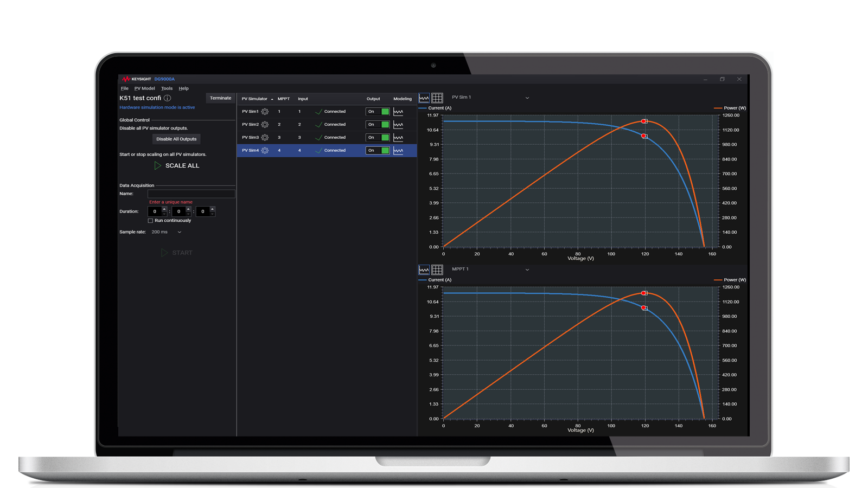The width and height of the screenshot is (868, 488).
Task: Open PV Sim4 settings gear icon
Action: pyautogui.click(x=264, y=150)
